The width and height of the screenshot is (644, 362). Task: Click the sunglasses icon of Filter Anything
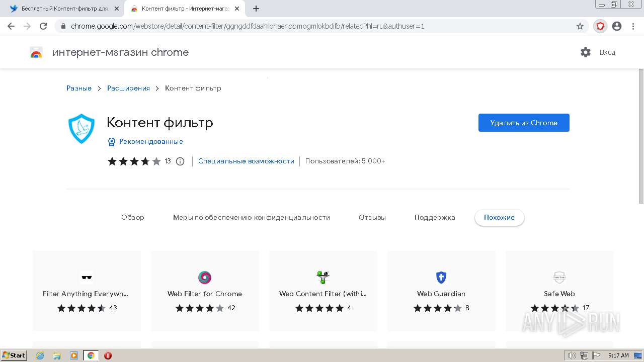click(x=87, y=277)
